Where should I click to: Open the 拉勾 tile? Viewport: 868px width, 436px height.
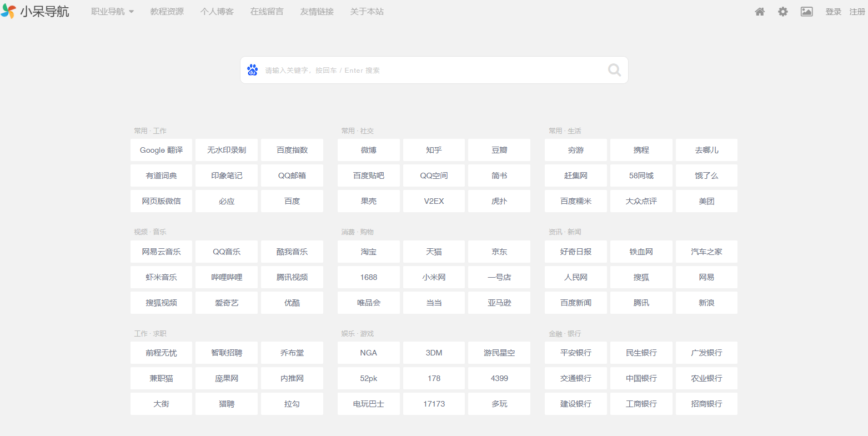pos(292,404)
